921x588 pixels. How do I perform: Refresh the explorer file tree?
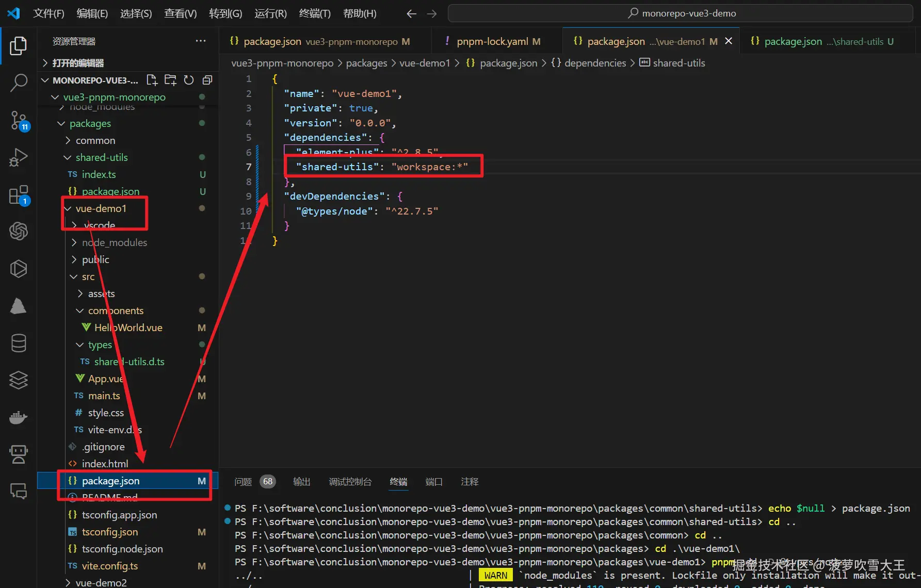pyautogui.click(x=189, y=80)
